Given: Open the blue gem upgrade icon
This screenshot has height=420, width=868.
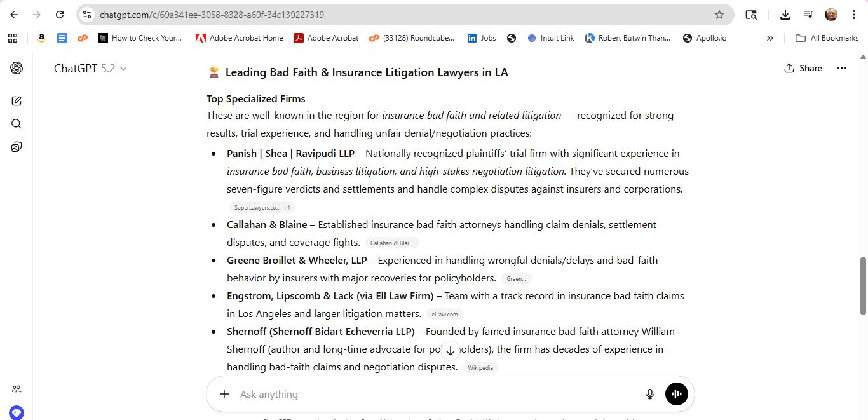Looking at the screenshot, I should click(17, 412).
